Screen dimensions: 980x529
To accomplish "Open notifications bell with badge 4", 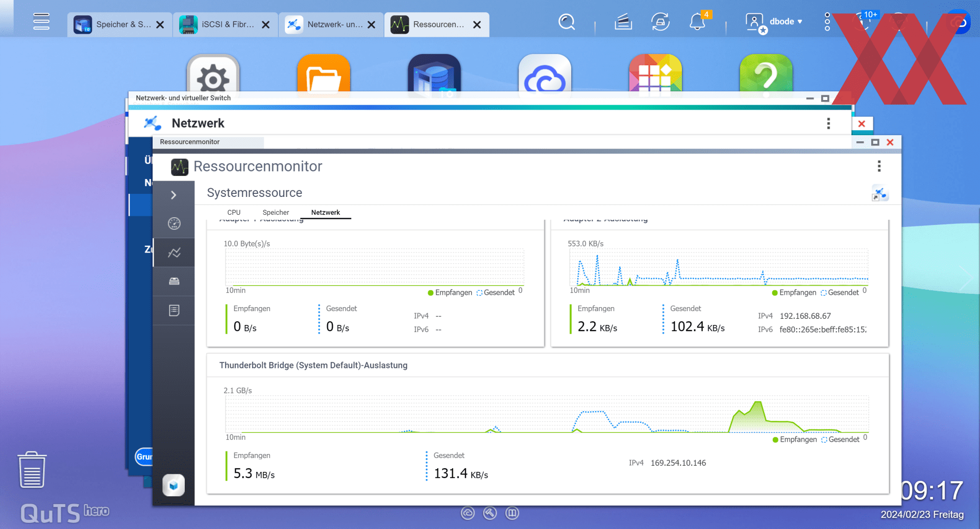I will 698,21.
